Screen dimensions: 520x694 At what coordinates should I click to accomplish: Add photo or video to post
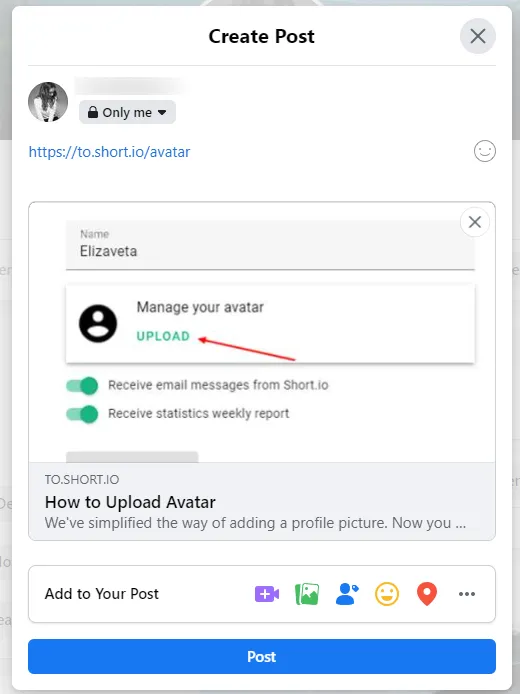[x=307, y=594]
